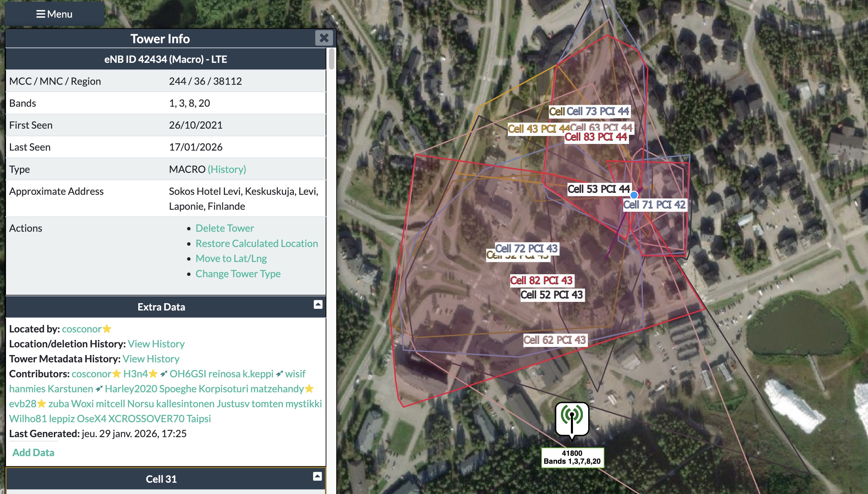
Task: Click Delete Tower action
Action: tap(224, 228)
